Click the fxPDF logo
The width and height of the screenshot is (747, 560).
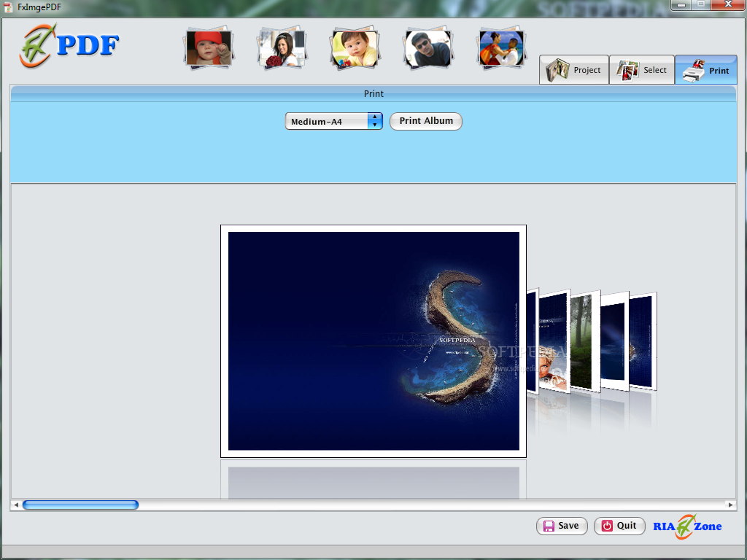[69, 46]
